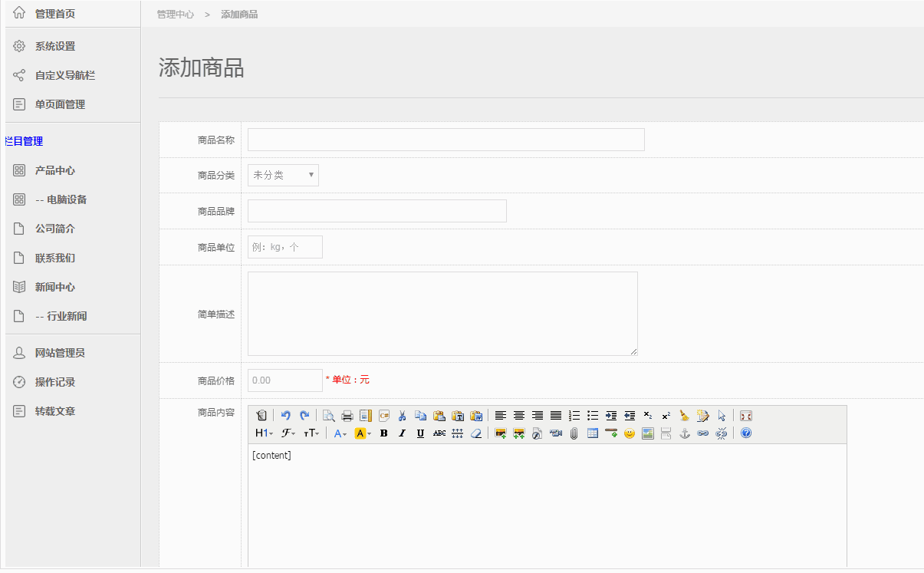924x573 pixels.
Task: Click the anchor icon in editor
Action: click(685, 433)
